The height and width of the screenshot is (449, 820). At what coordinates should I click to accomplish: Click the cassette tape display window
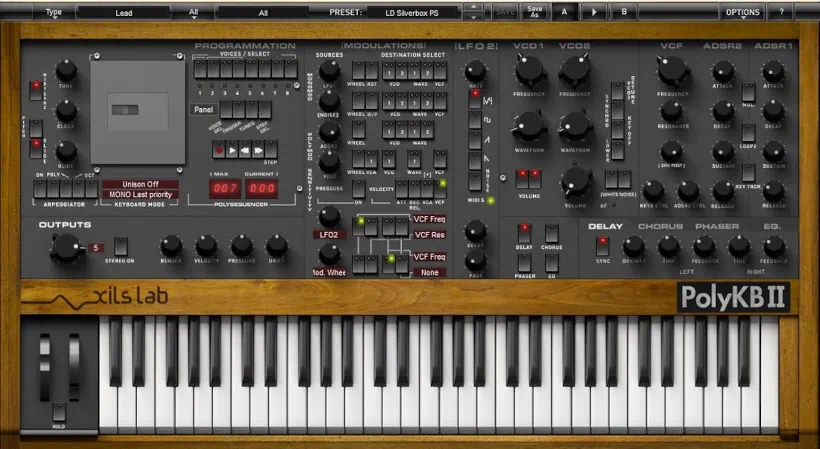tap(138, 111)
